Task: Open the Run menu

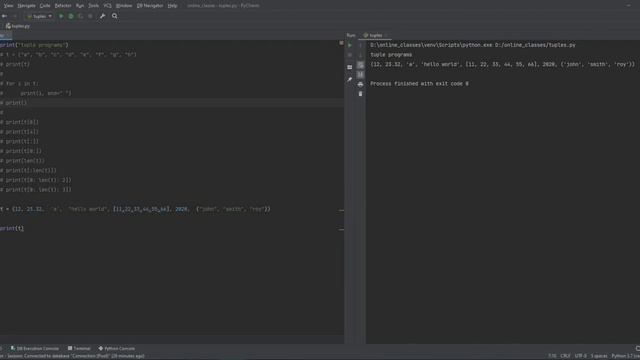Action: 80,6
